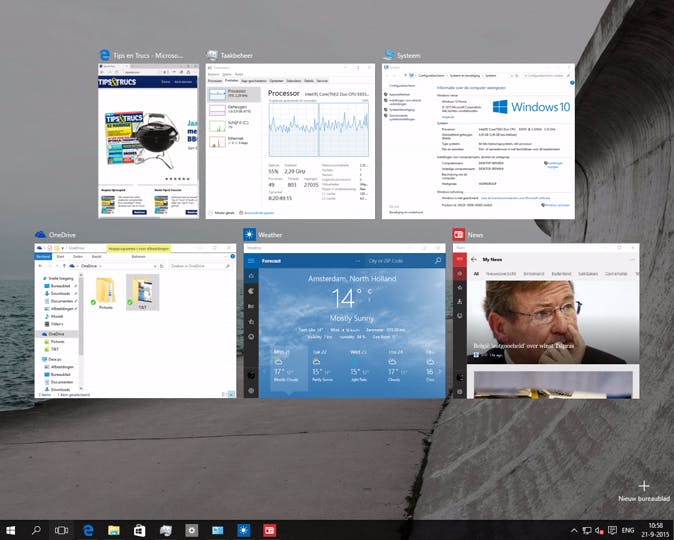Open File Explorer from the taskbar
Screen dimensions: 674x540
114,530
